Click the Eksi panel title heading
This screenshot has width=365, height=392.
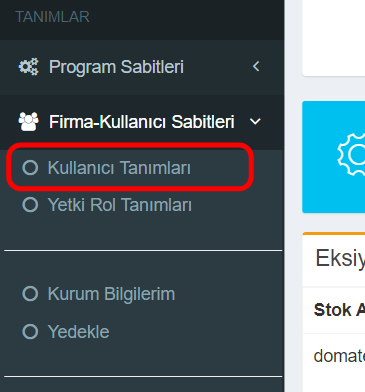point(340,258)
